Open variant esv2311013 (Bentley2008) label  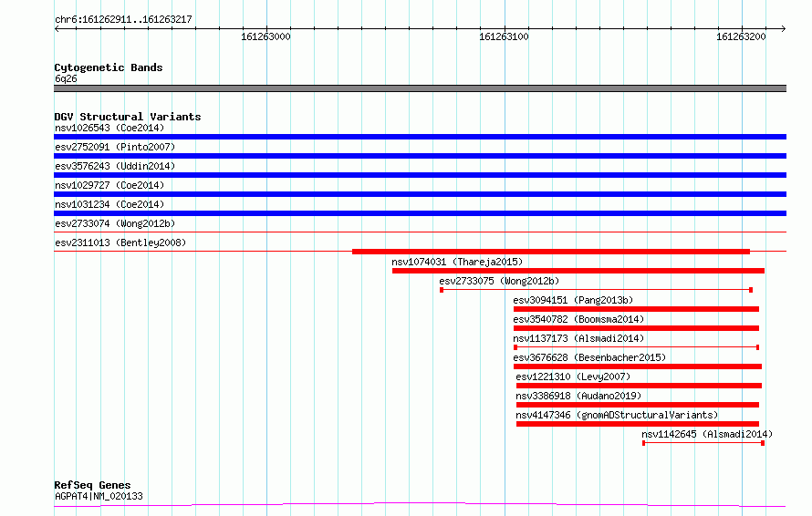tap(120, 243)
